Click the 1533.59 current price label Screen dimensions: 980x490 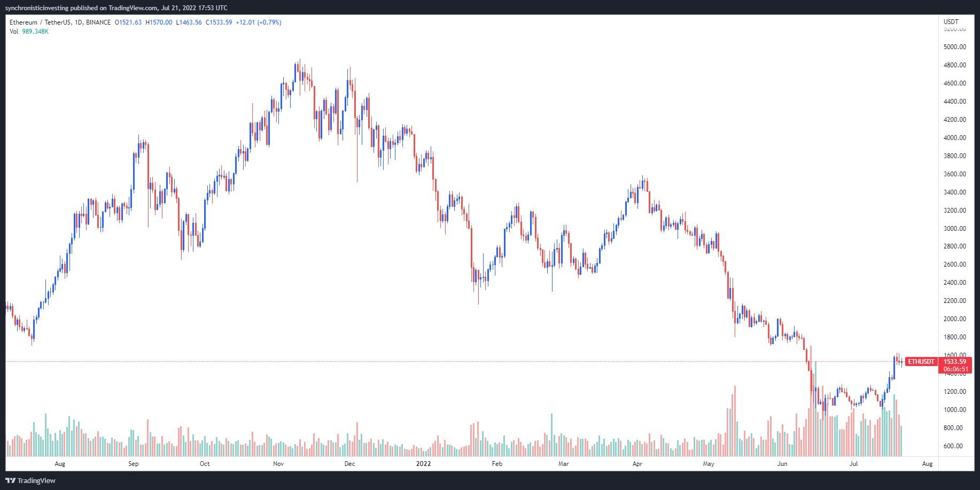[x=955, y=362]
